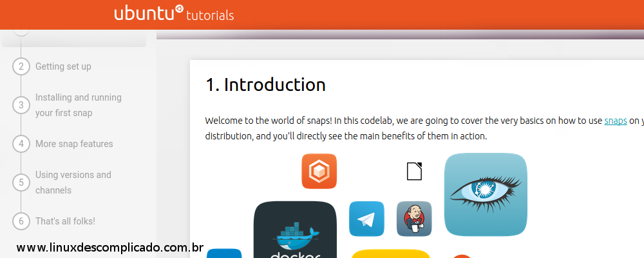Open step 4 numbered circle

point(21,144)
